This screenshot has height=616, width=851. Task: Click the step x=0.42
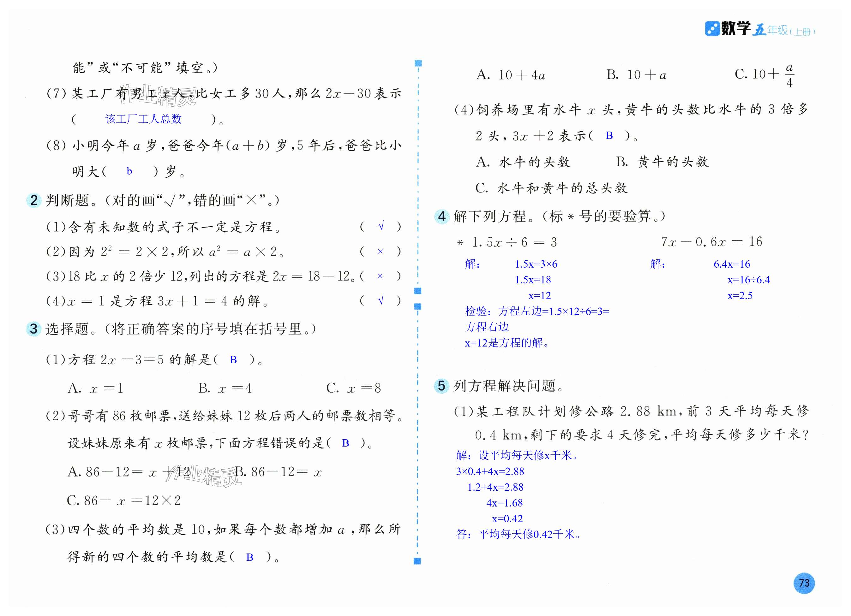pos(507,518)
